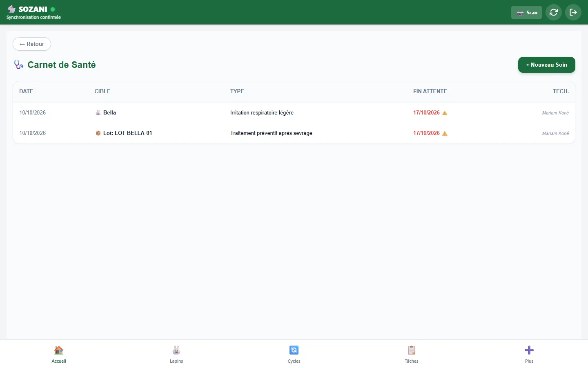The width and height of the screenshot is (588, 368).
Task: Click 17/10/2026 date in LOT-BELLA-01 row
Action: pyautogui.click(x=426, y=133)
